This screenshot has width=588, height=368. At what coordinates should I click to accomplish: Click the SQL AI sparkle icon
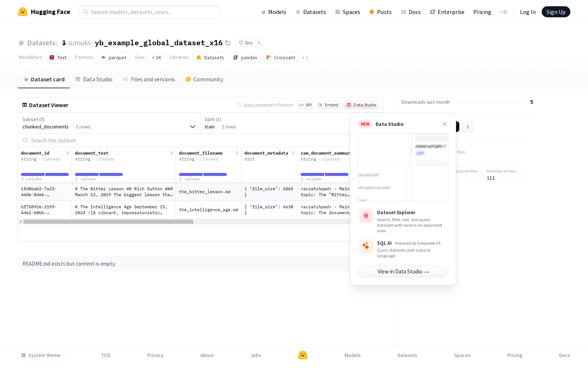coord(366,246)
